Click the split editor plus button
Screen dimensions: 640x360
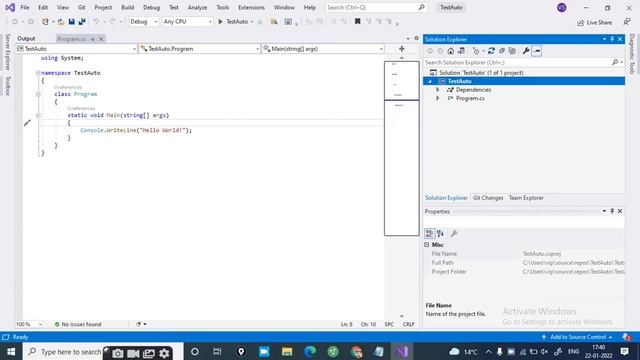[x=402, y=49]
